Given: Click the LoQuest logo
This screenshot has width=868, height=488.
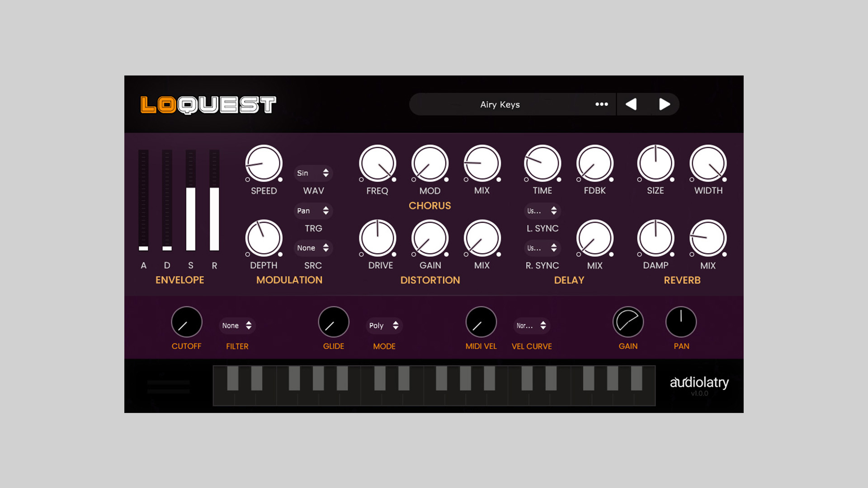Looking at the screenshot, I should pos(208,105).
